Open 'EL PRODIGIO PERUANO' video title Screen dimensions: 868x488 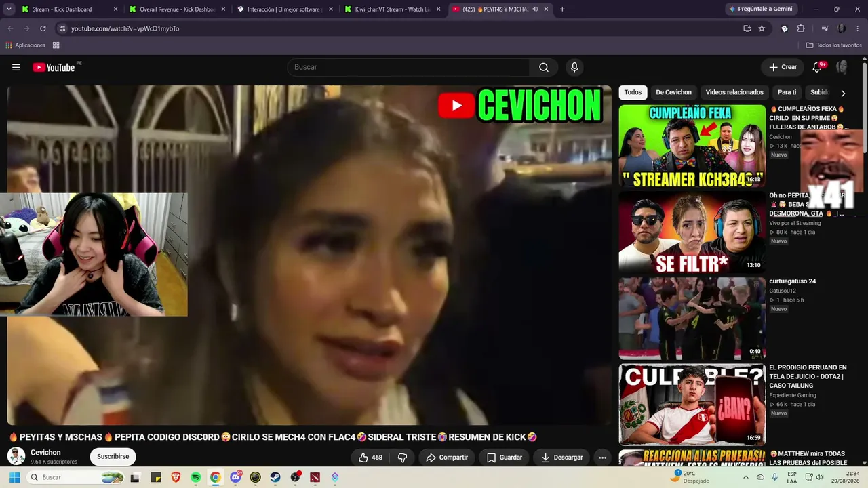808,376
